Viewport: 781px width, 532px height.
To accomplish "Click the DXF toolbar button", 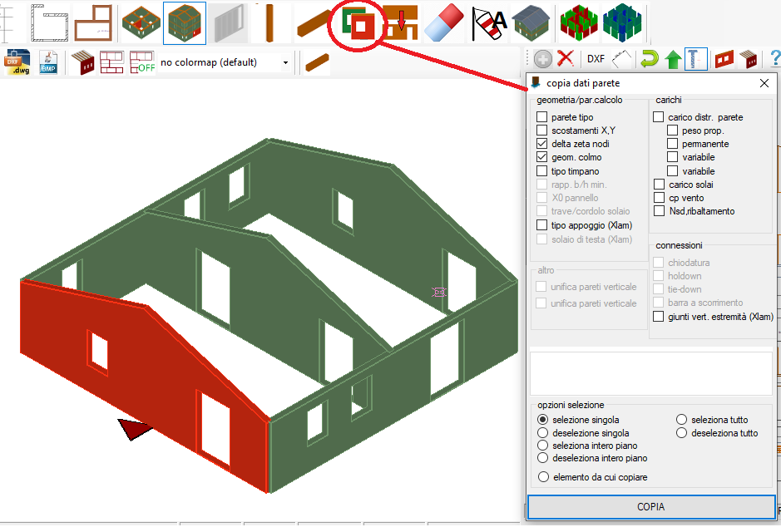I will click(x=596, y=59).
